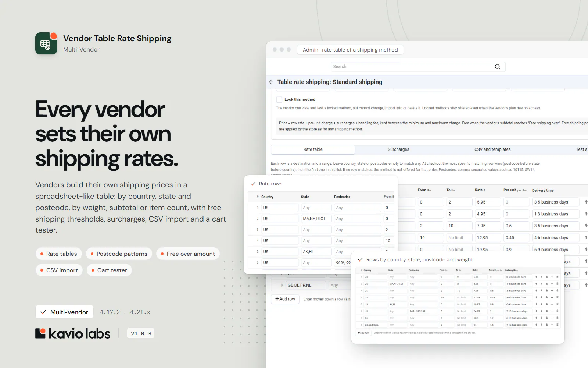
Task: Click the Rate tables feature pill
Action: coord(58,254)
